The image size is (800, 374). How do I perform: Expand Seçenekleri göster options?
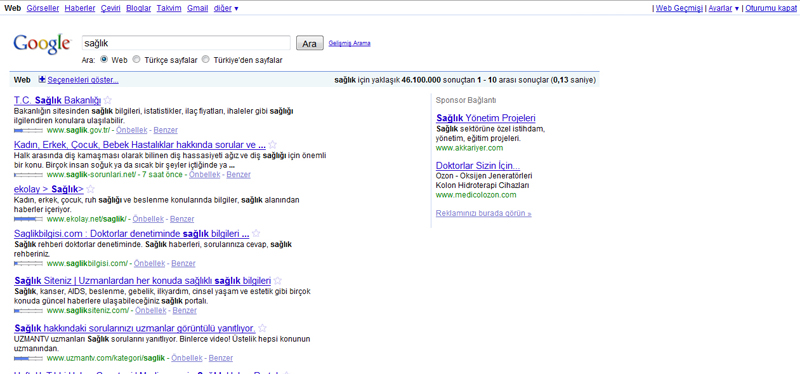click(x=83, y=80)
